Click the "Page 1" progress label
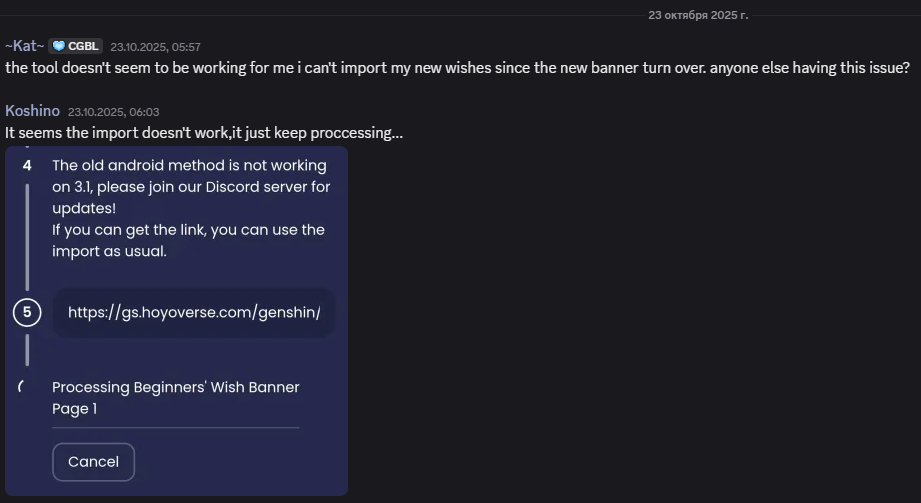 [x=74, y=408]
